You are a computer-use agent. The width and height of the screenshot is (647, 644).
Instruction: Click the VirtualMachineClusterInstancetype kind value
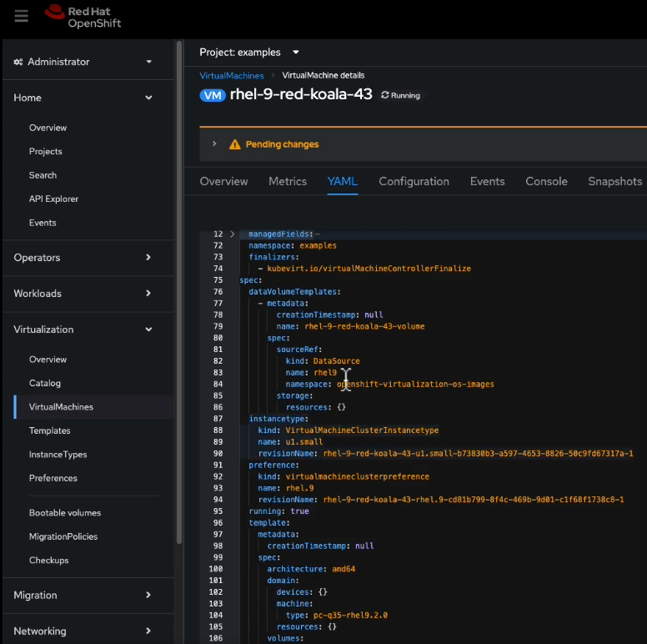click(362, 430)
